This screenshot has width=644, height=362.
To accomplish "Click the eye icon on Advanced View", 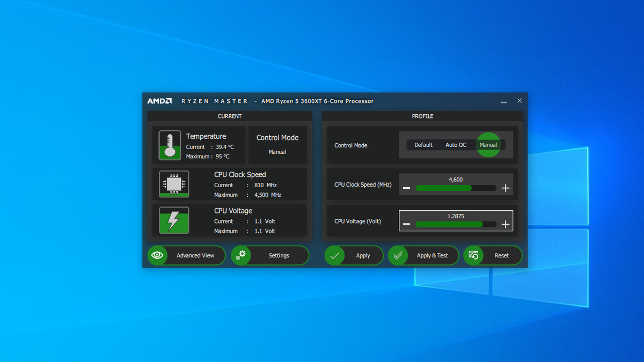I will 157,255.
